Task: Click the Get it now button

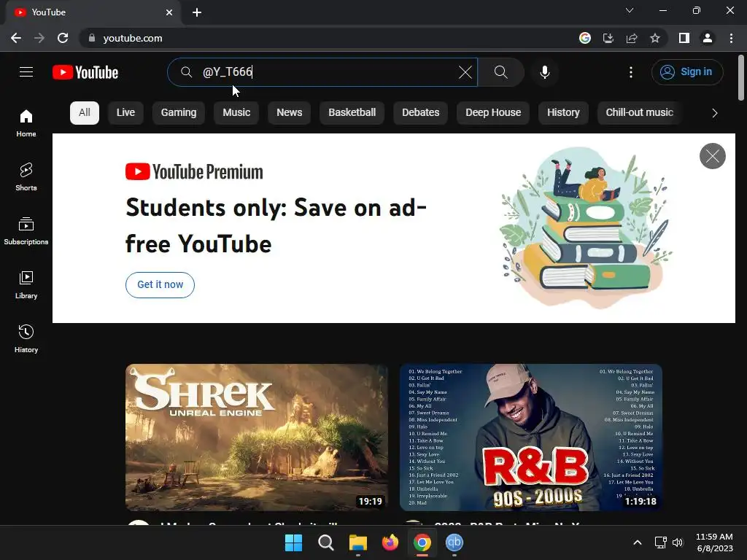Action: pyautogui.click(x=160, y=285)
